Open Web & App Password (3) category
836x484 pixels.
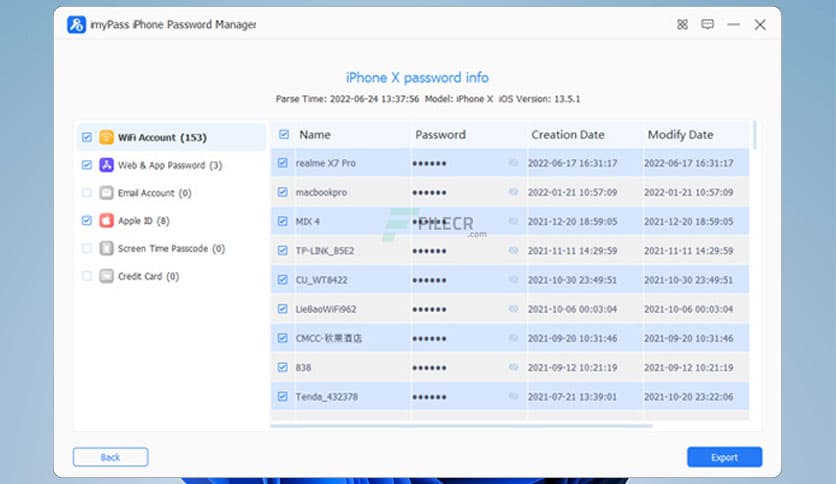tap(170, 165)
